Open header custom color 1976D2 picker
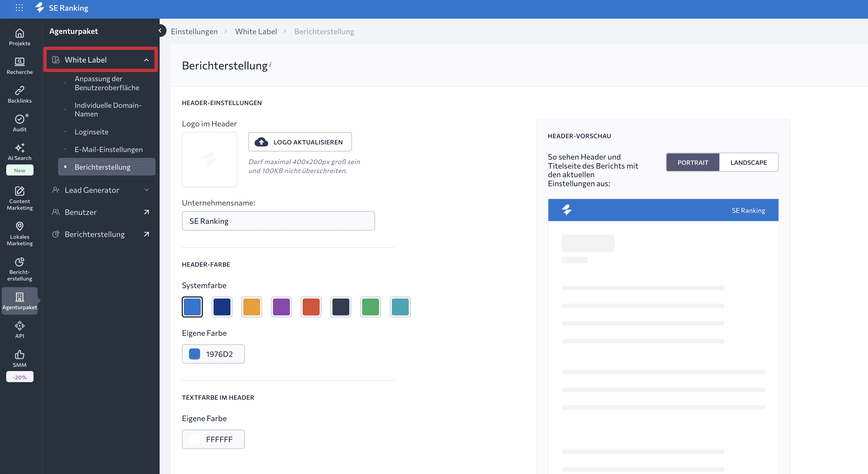The height and width of the screenshot is (474, 868). coord(213,354)
